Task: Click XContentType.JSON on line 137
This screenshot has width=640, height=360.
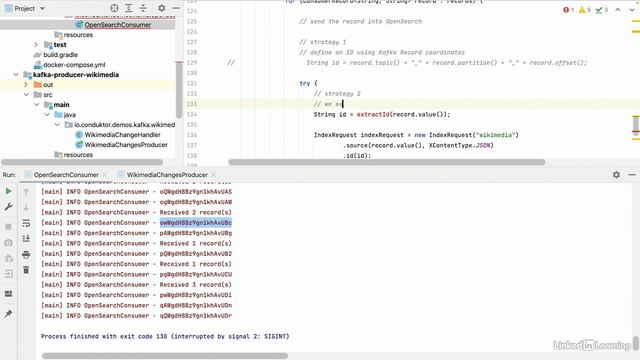Action: pyautogui.click(x=461, y=145)
